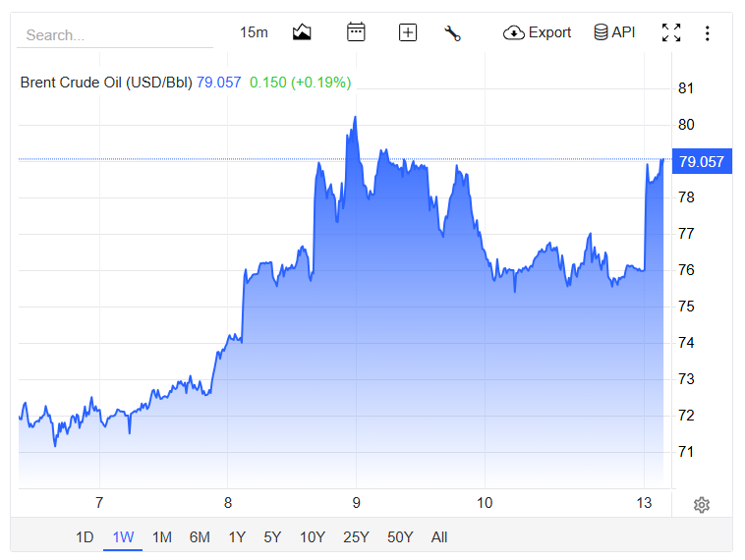Open the calendar date range picker

(356, 32)
